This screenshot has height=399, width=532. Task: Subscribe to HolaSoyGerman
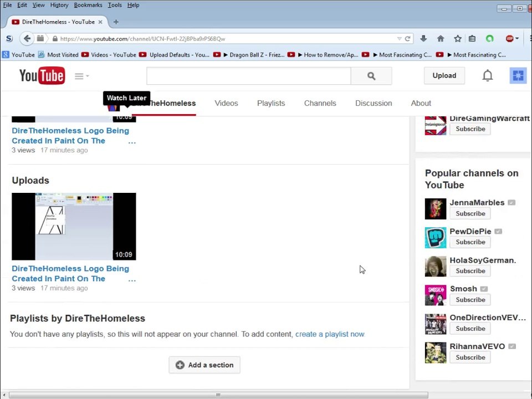click(470, 271)
